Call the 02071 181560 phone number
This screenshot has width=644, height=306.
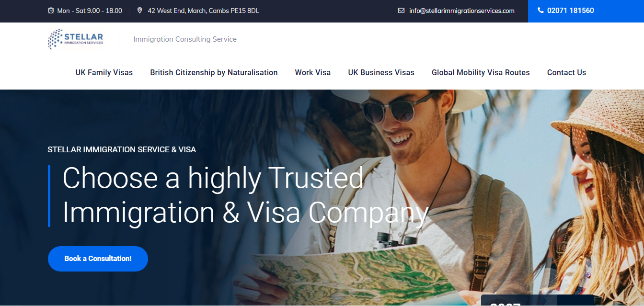click(x=570, y=11)
